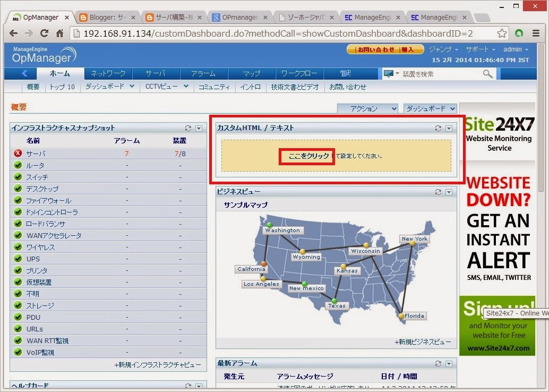549x392 pixels.
Task: Open the サポート dropdown
Action: (481, 49)
